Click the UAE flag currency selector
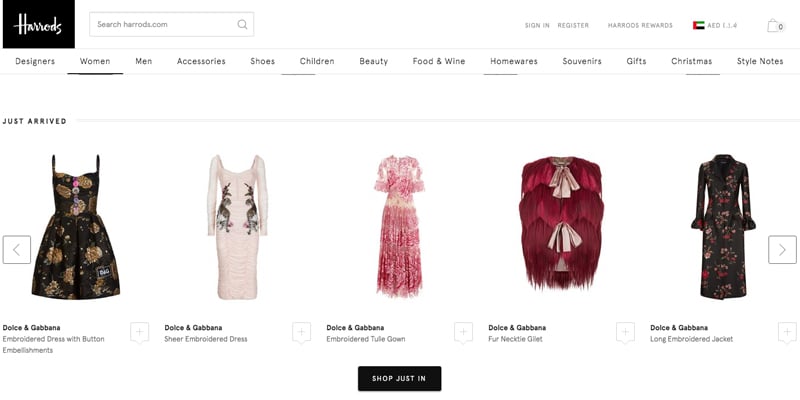Image resolution: width=800 pixels, height=400 pixels. [698, 25]
